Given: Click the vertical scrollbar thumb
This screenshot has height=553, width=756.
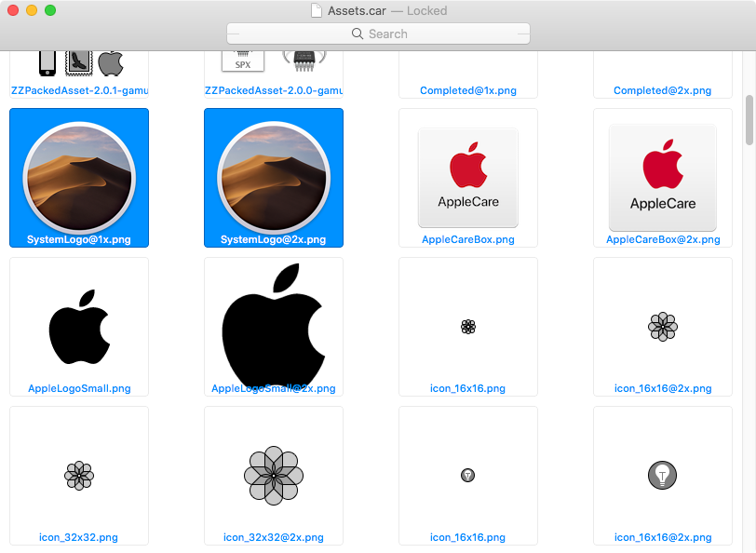Looking at the screenshot, I should tap(749, 120).
